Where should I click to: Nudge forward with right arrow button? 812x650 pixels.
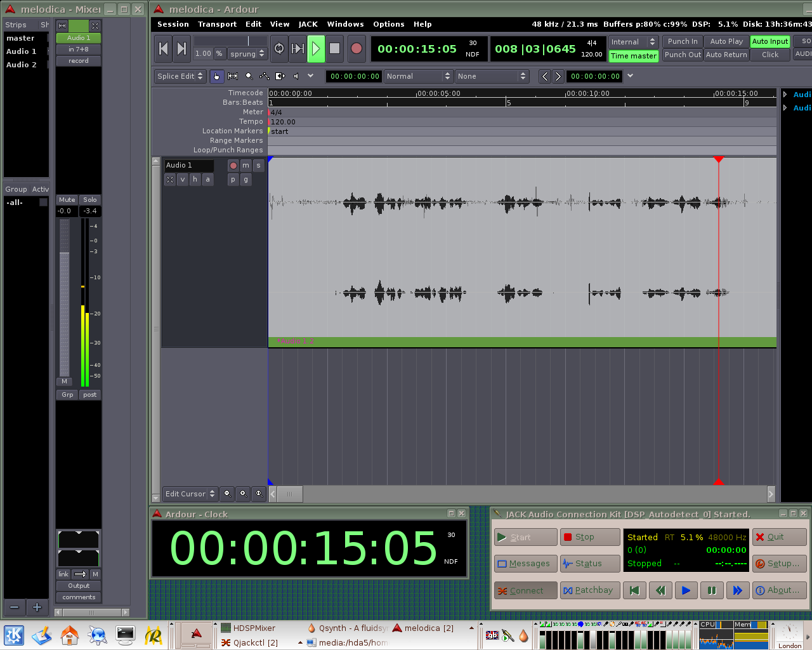point(558,76)
